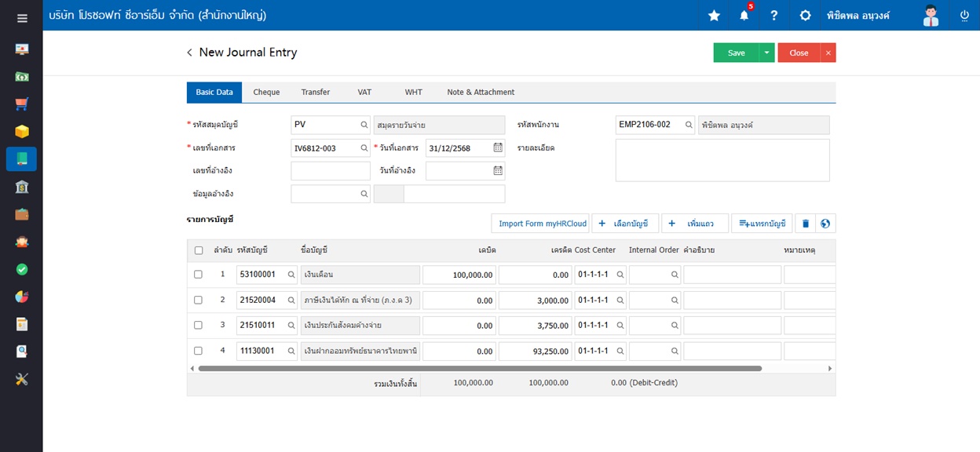
Task: Click the รายละเอียด details text area
Action: [722, 160]
